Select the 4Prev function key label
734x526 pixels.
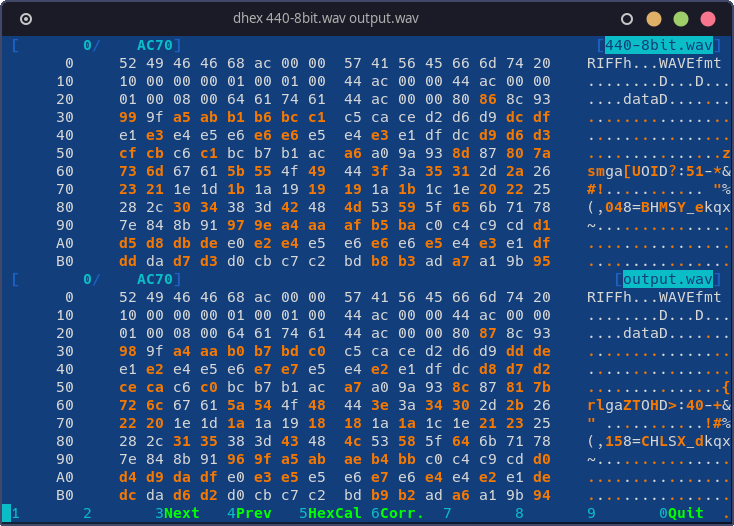(x=249, y=513)
